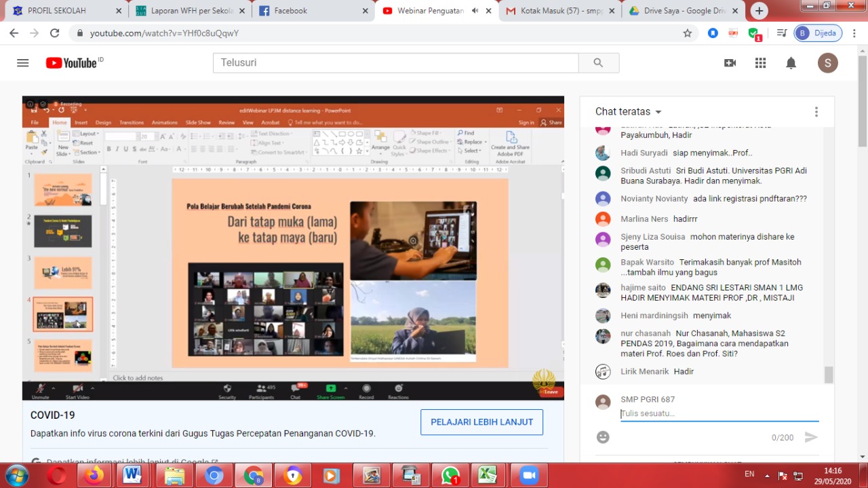This screenshot has height=488, width=868.
Task: Open the live chat three-dot options
Action: click(x=816, y=112)
